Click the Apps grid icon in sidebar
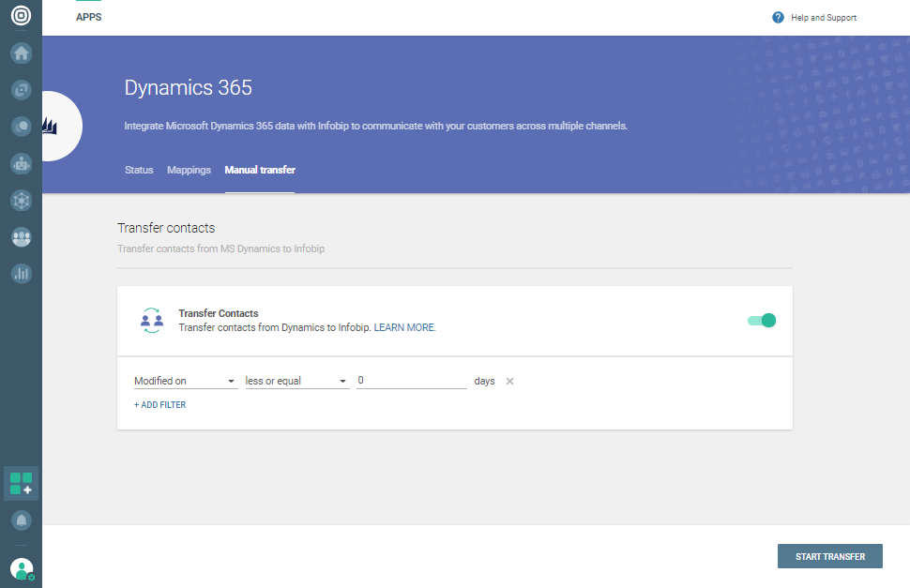The image size is (910, 588). pyautogui.click(x=21, y=484)
